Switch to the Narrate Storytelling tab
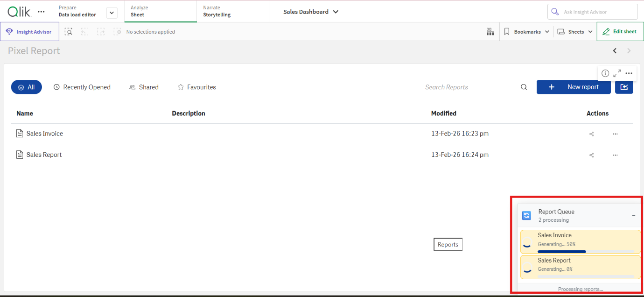 tap(217, 11)
